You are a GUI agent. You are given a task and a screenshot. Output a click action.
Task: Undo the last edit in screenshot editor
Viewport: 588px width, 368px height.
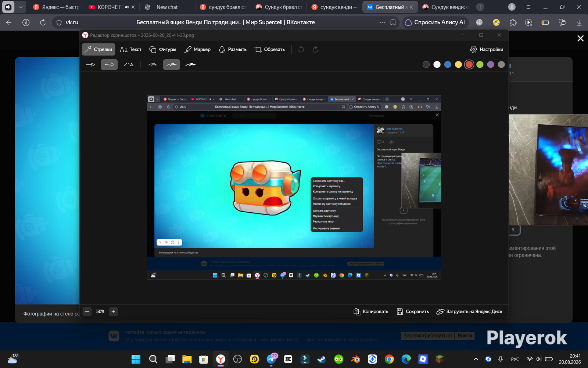click(x=301, y=49)
